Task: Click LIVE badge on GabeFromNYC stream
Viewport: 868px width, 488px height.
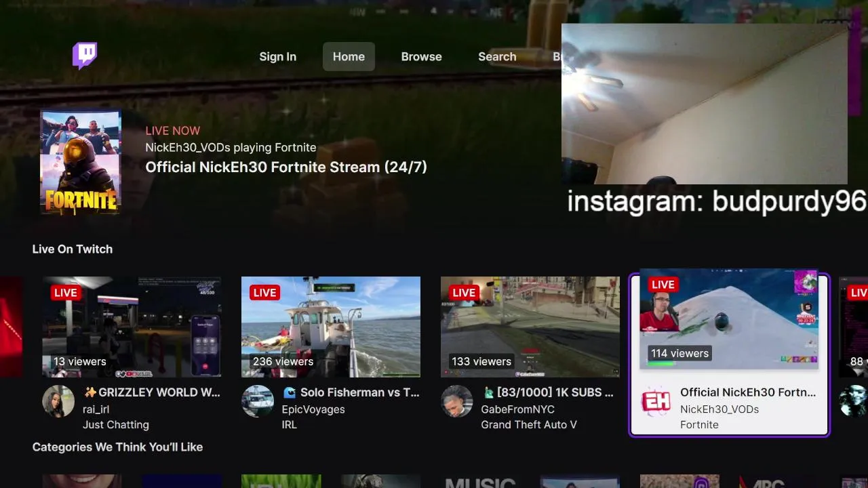Action: point(464,293)
